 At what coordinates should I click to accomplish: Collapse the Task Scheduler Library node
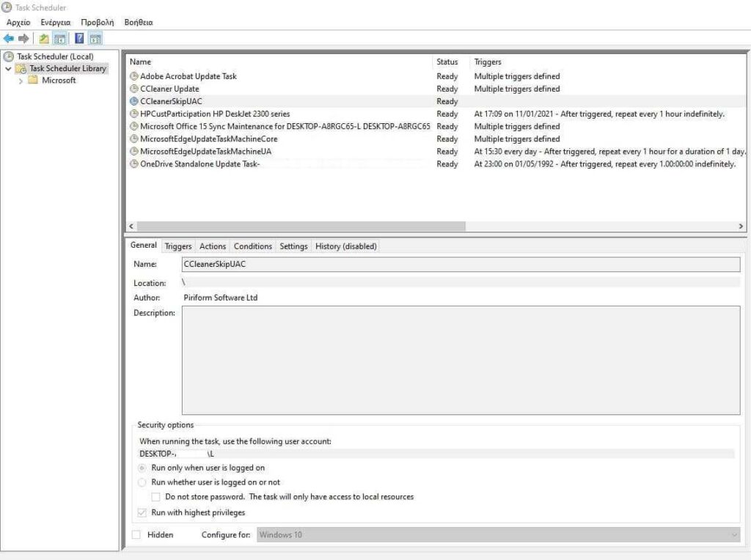[x=8, y=69]
